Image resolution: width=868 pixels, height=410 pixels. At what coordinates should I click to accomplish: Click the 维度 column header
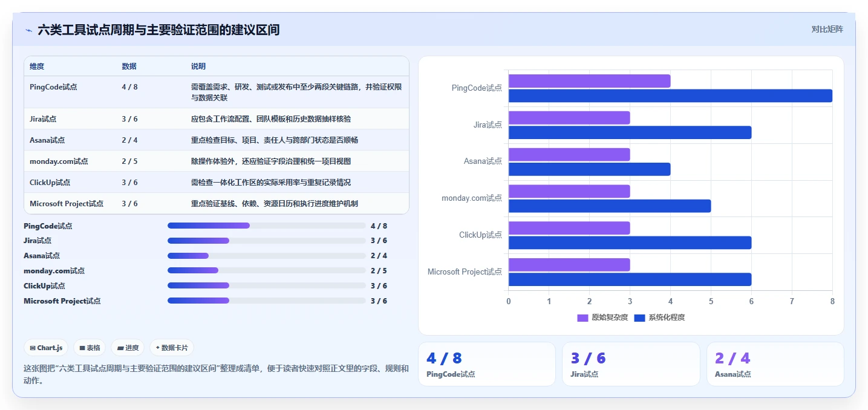coord(37,67)
